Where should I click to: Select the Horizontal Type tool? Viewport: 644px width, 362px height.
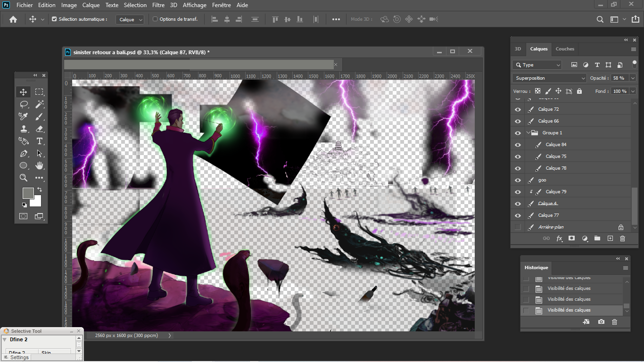tap(40, 141)
